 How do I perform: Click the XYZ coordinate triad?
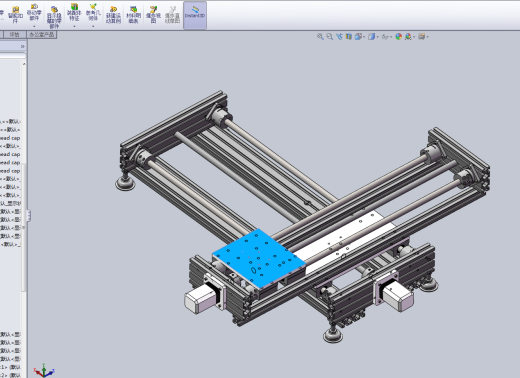[x=44, y=371]
